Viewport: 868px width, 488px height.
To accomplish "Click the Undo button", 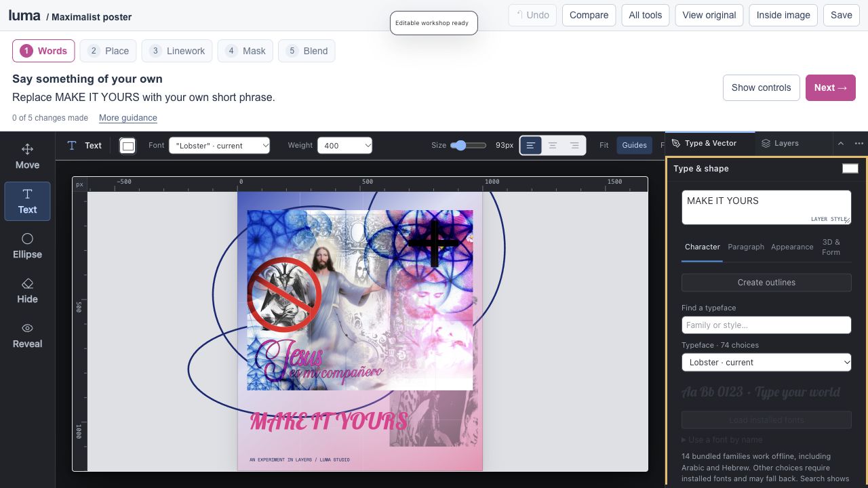I will [x=532, y=15].
